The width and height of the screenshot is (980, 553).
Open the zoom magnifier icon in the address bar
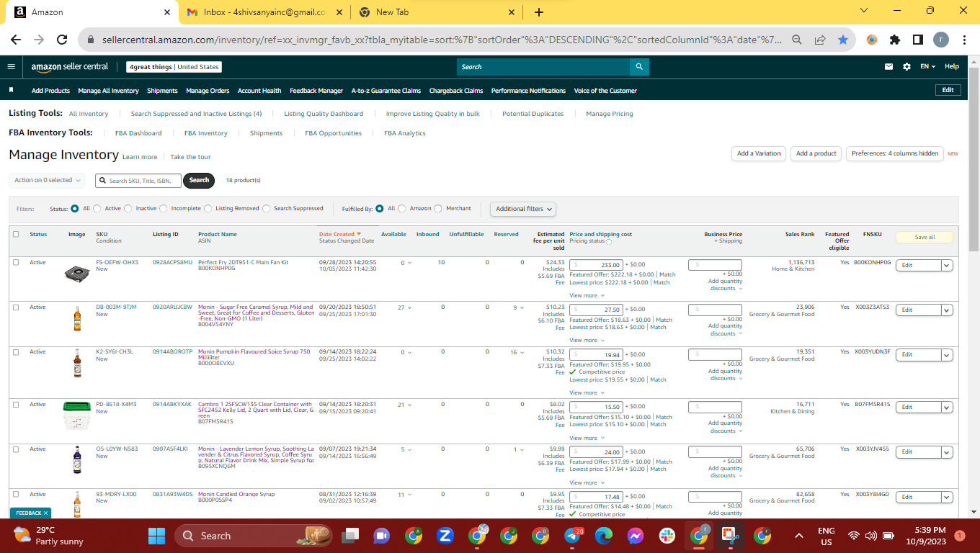pos(797,40)
